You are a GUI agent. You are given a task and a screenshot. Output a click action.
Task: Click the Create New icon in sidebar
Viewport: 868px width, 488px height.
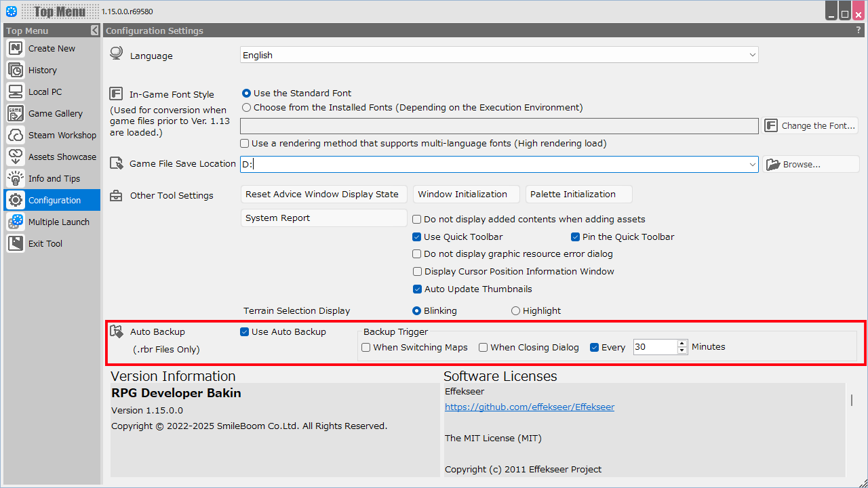(16, 49)
